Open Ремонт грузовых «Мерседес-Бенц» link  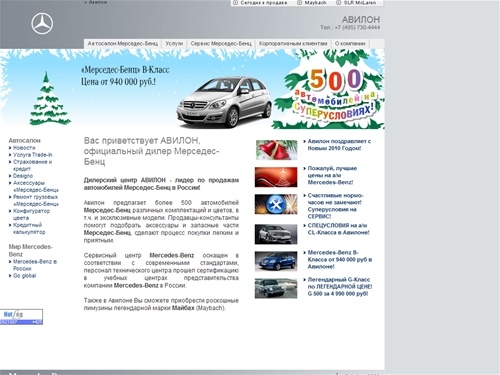point(36,200)
